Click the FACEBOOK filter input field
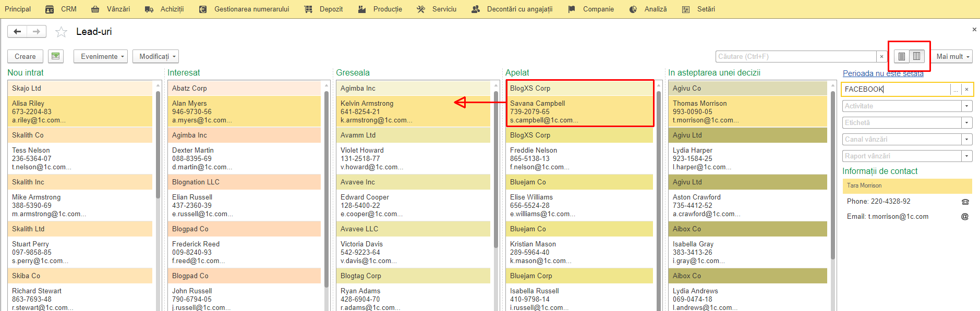Screen dimensions: 980x311 (896, 90)
